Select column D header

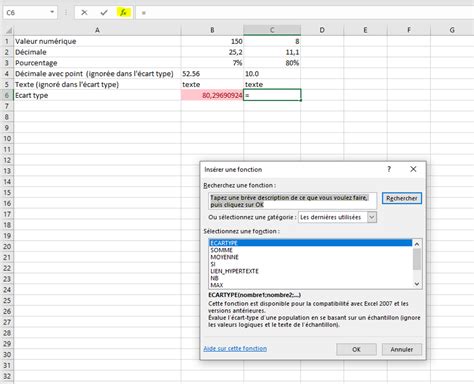point(322,30)
